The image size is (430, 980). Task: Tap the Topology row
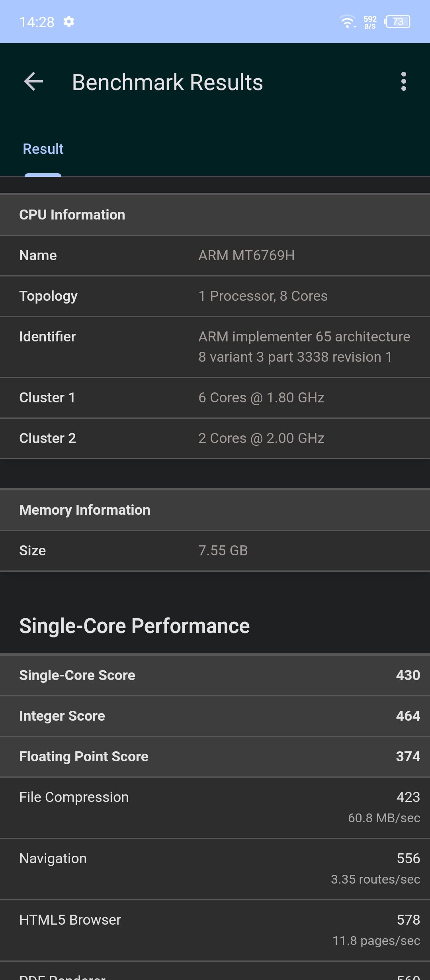[215, 296]
